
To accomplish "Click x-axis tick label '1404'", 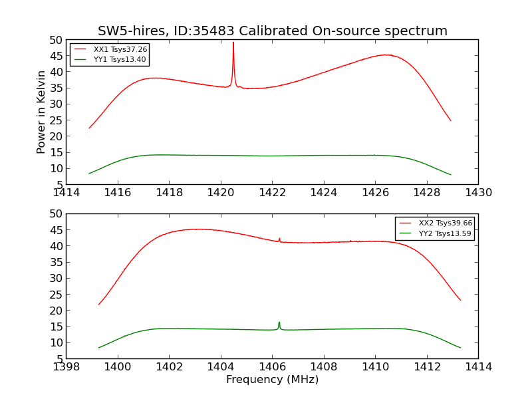I will (221, 367).
